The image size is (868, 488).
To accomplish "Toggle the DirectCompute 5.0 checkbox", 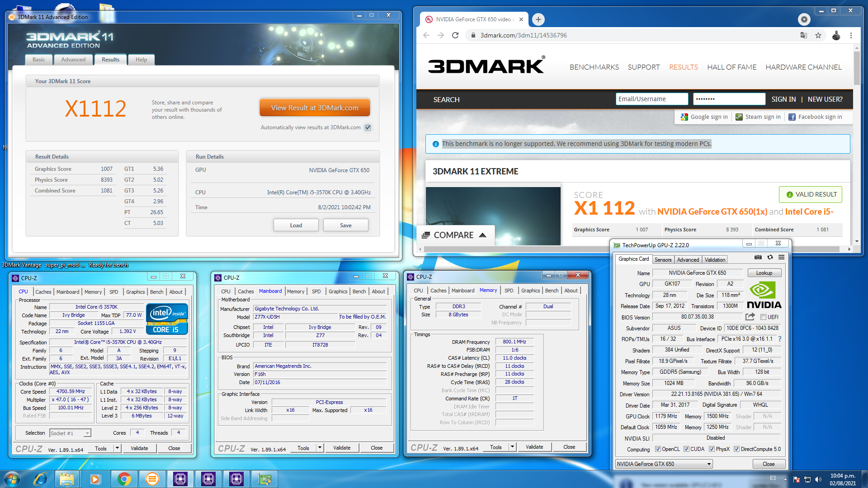I will pos(736,449).
